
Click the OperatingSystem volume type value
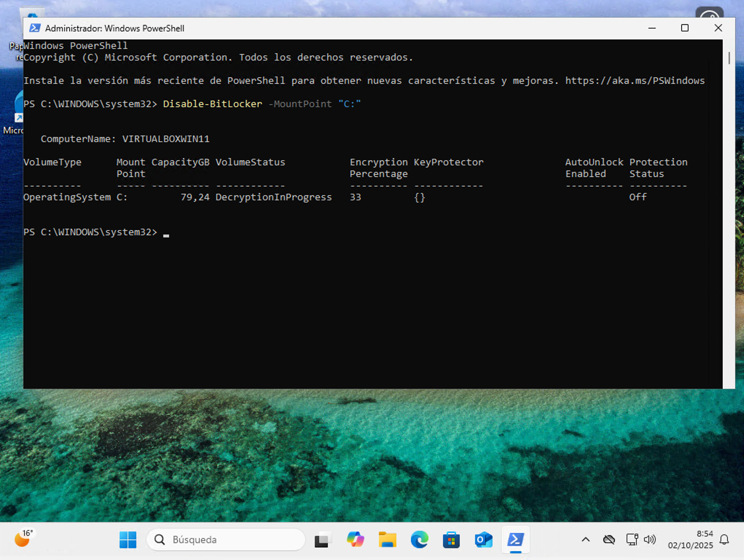[x=67, y=197]
